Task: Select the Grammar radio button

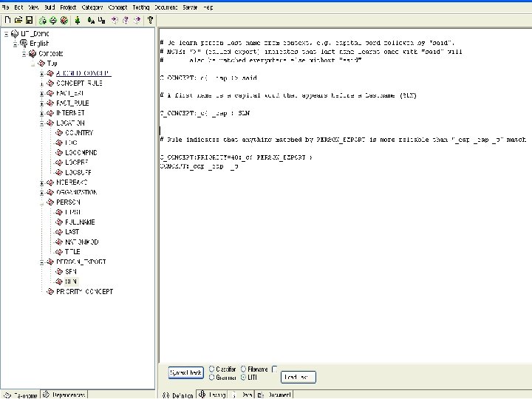Action: (212, 378)
